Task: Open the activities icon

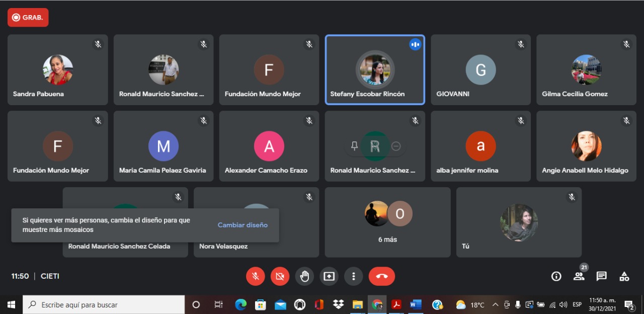Action: coord(624,276)
